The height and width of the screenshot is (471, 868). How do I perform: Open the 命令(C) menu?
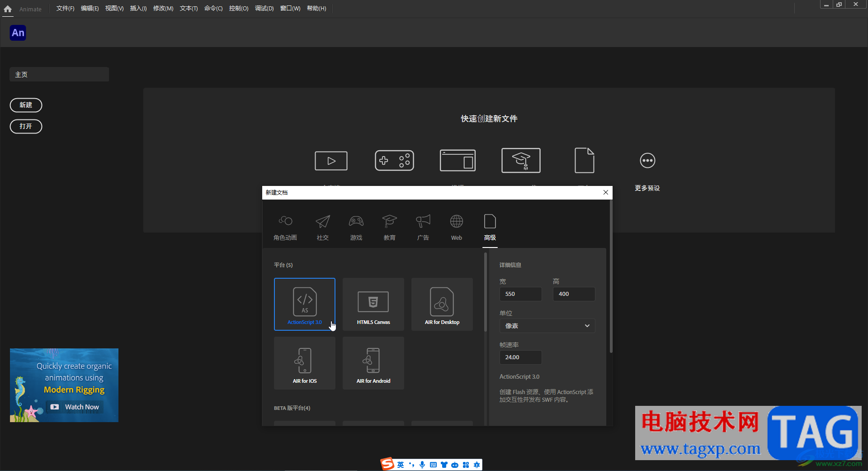[213, 9]
